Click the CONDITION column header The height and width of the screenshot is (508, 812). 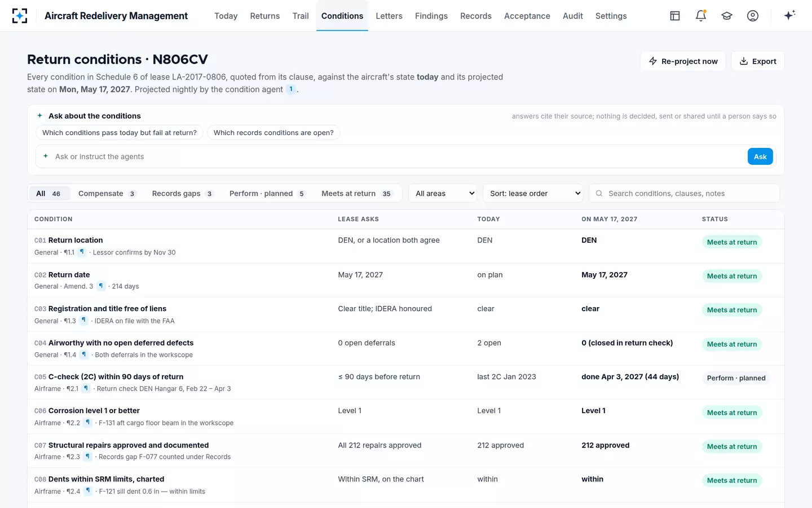[x=54, y=219]
